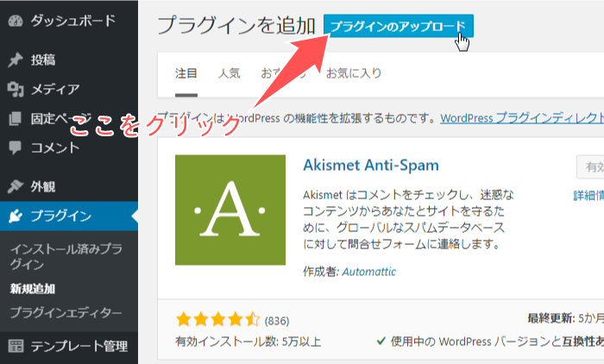The image size is (604, 364).
Task: Click the pushpin icon beside 投稿
Action: (16, 60)
